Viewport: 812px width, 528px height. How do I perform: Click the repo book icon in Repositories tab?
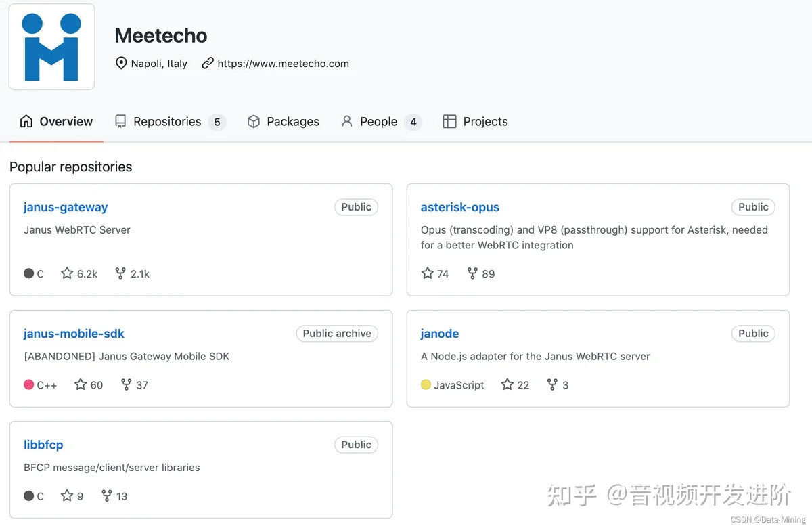coord(120,122)
